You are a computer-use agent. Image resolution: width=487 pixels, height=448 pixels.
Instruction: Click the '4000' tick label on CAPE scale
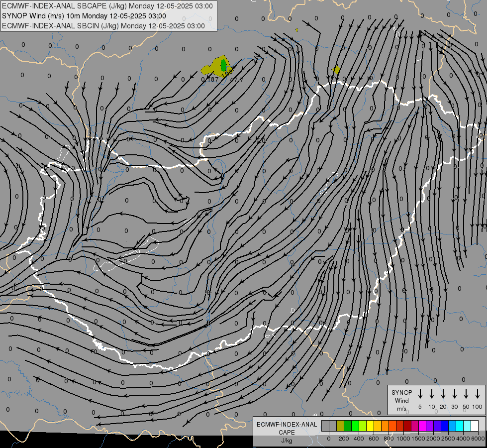click(463, 439)
